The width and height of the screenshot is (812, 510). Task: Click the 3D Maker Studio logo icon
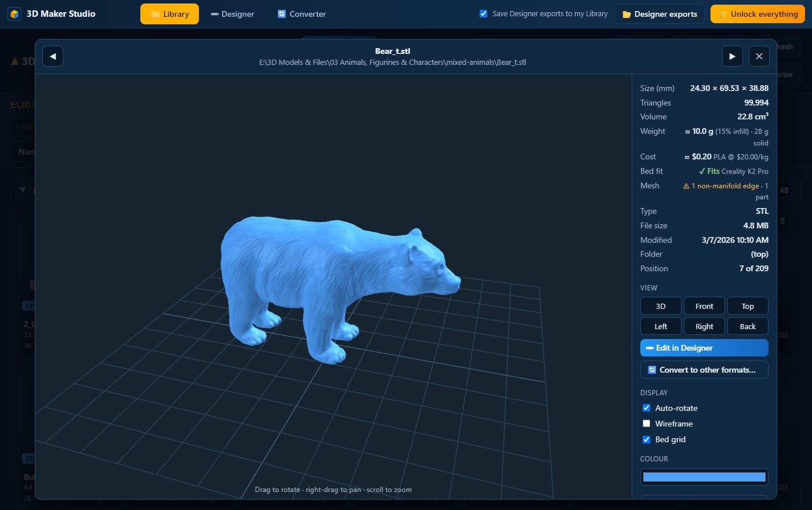[x=14, y=14]
